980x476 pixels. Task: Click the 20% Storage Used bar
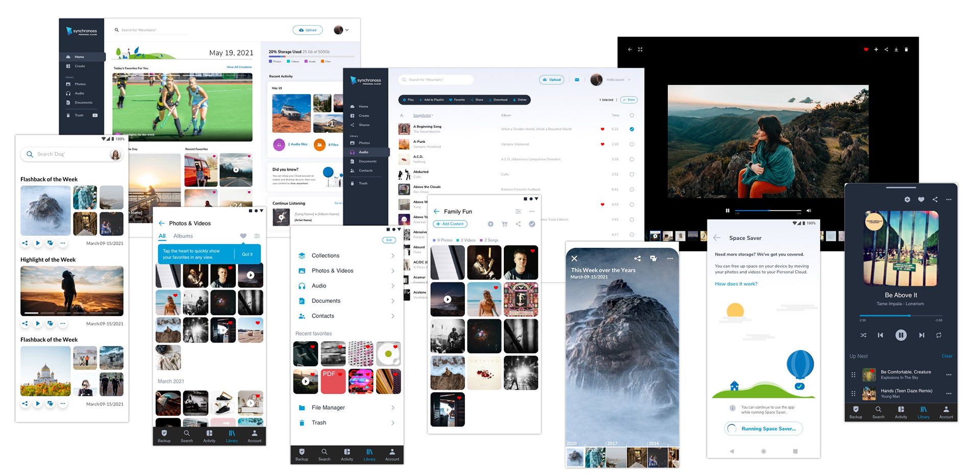tap(311, 56)
